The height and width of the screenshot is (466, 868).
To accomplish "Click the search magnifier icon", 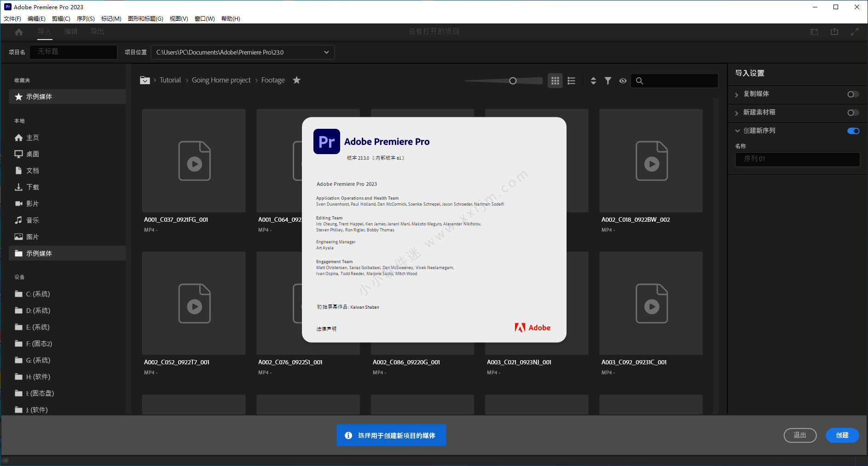I will [639, 81].
